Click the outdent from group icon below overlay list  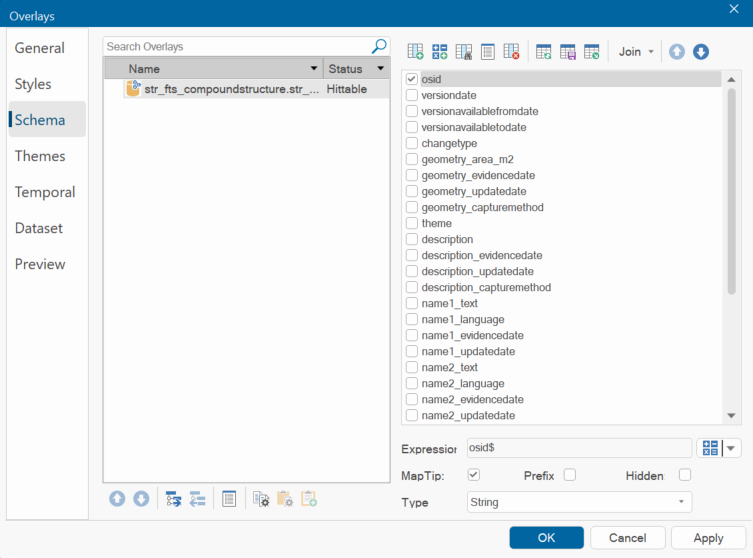pos(197,499)
